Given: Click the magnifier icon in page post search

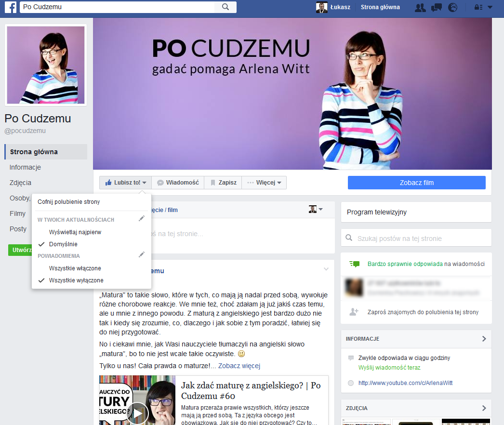Looking at the screenshot, I should (349, 238).
